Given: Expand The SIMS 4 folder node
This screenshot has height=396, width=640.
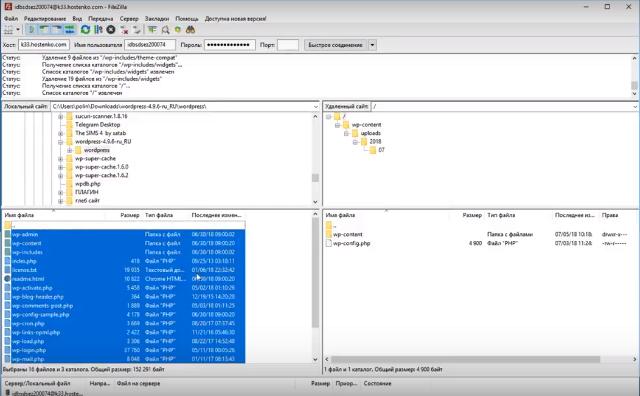Looking at the screenshot, I should coord(60,133).
